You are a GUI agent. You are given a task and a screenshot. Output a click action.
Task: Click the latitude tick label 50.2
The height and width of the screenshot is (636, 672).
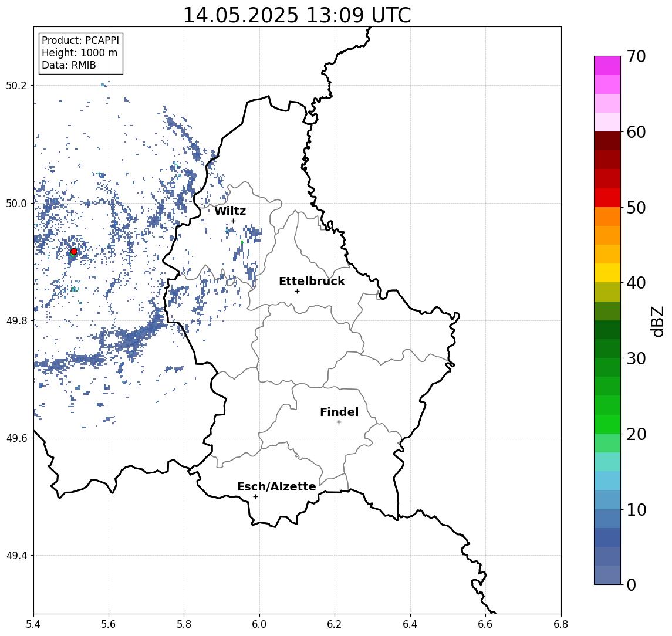pyautogui.click(x=16, y=85)
